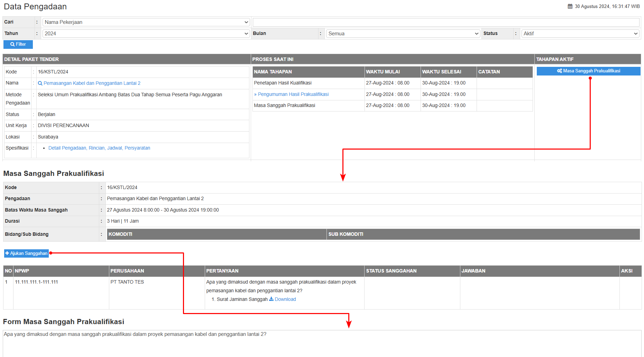The image size is (644, 357).
Task: Click the search text input field
Action: tap(446, 22)
